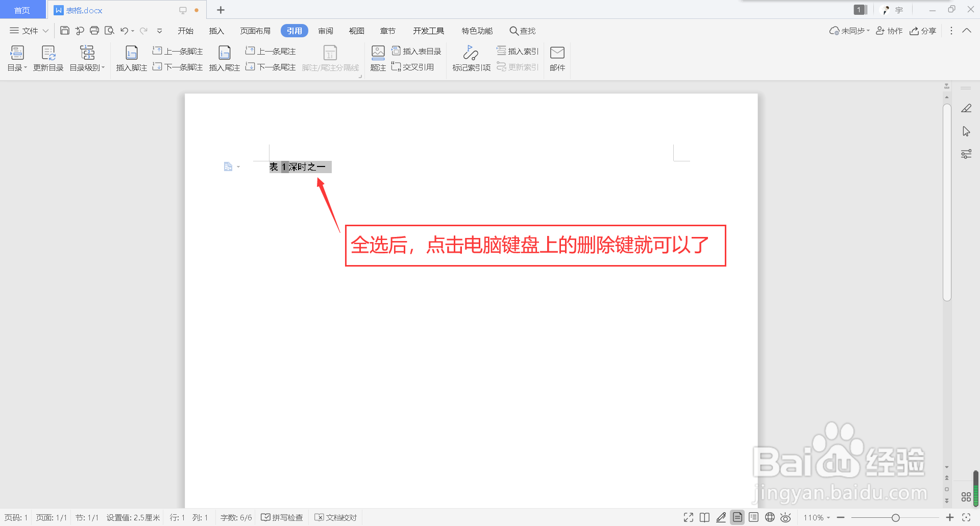Open the undo history dropdown arrow
Viewport: 980px width, 526px height.
133,31
